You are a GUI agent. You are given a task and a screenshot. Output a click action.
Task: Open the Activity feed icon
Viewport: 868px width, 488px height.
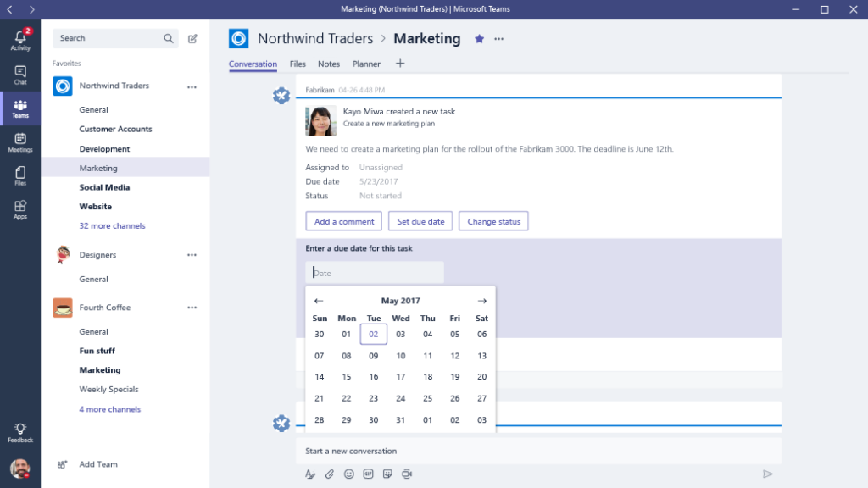(x=20, y=41)
